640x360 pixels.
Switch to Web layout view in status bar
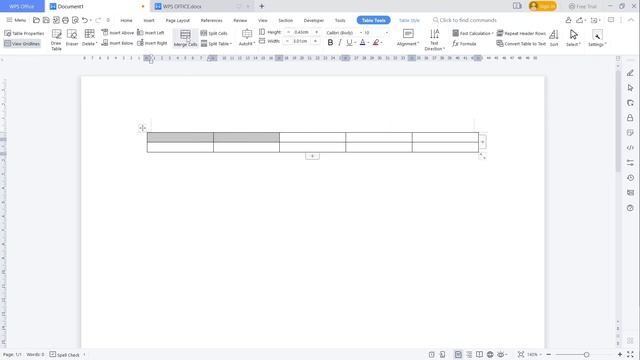coord(490,354)
